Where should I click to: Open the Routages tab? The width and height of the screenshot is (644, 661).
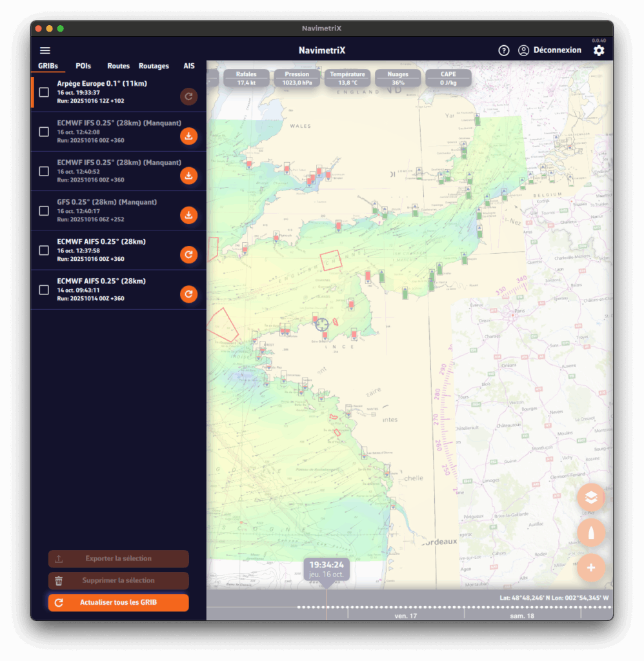pos(154,66)
